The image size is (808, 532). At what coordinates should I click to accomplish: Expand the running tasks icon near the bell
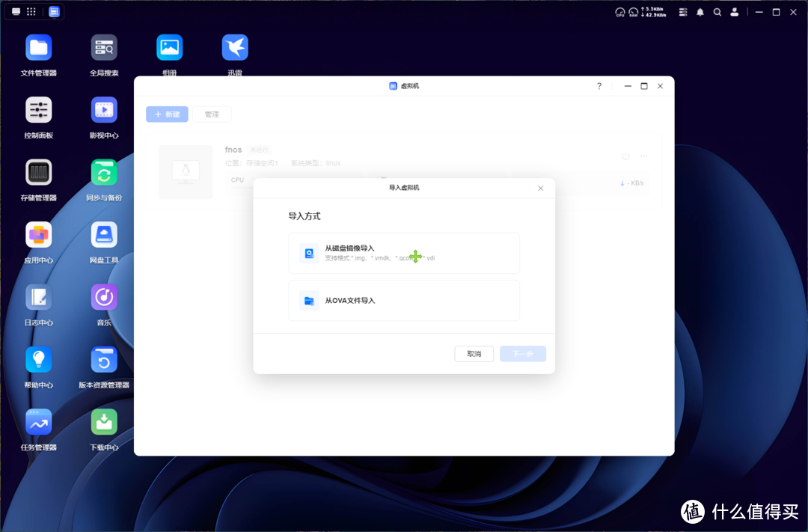pyautogui.click(x=682, y=12)
